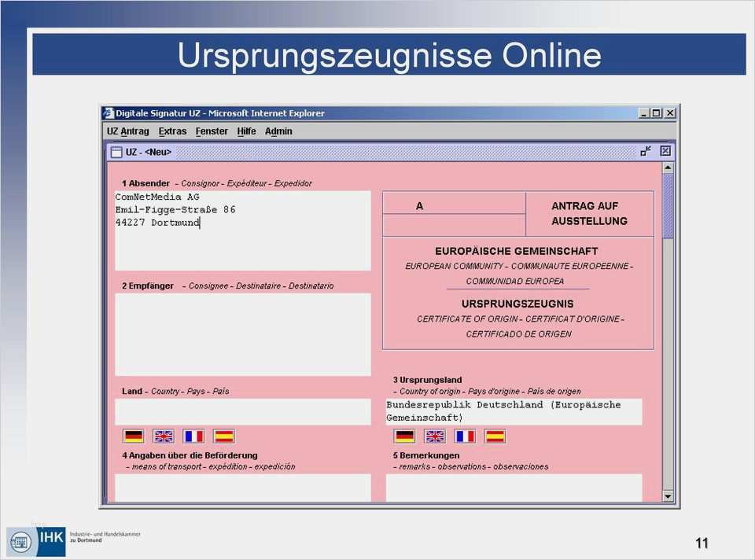Click the empty Empfänger text field

pos(242,334)
